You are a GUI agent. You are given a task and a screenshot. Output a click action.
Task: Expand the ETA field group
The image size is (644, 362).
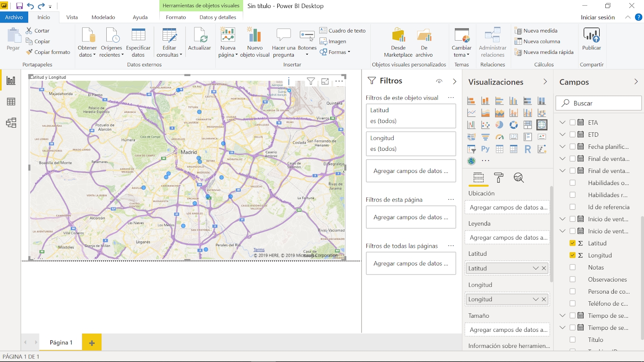pyautogui.click(x=563, y=123)
